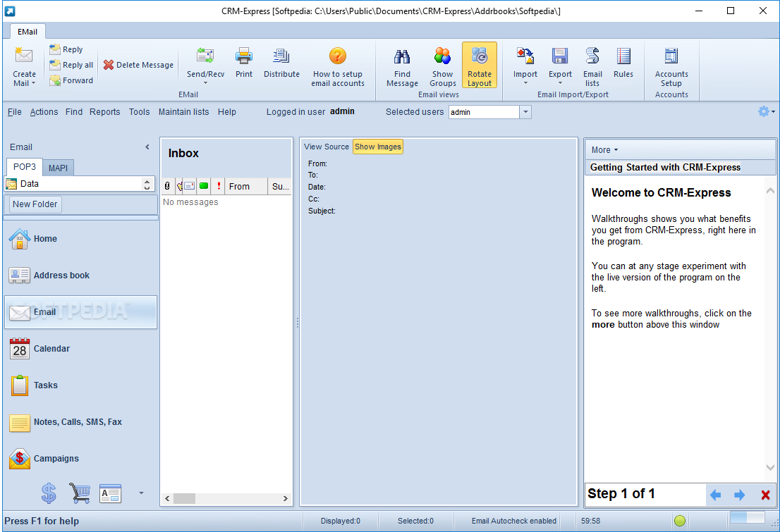This screenshot has width=780, height=532.
Task: Click Reply all in the ribbon
Action: (x=71, y=65)
